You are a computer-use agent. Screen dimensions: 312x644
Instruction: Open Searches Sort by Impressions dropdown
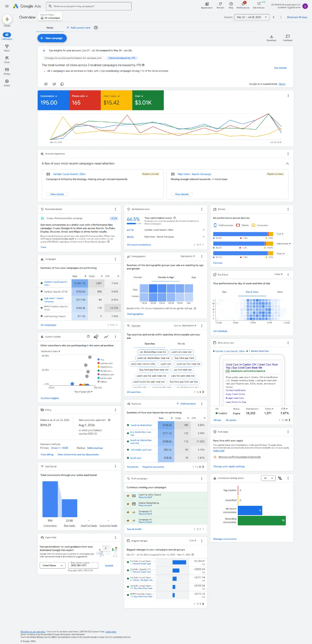189,325
